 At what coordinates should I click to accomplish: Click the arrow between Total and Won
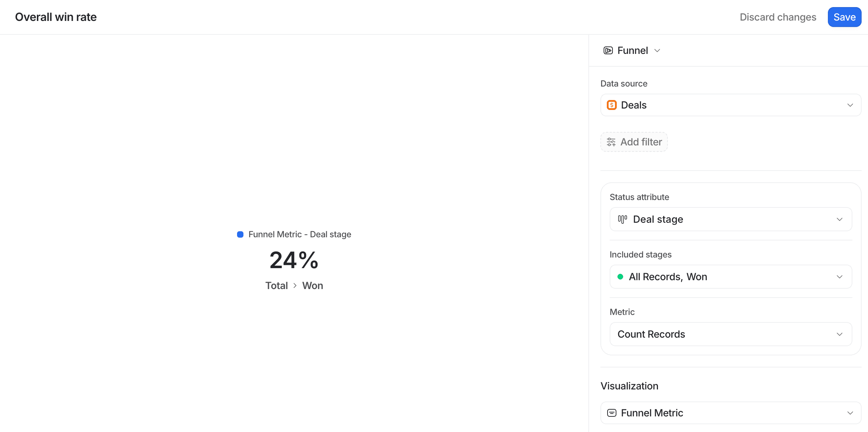[295, 286]
